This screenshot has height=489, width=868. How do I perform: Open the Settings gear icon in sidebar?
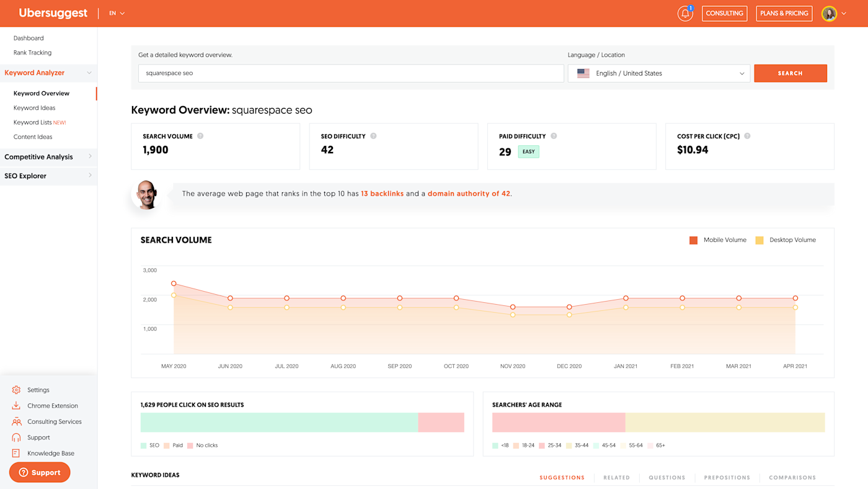tap(16, 390)
